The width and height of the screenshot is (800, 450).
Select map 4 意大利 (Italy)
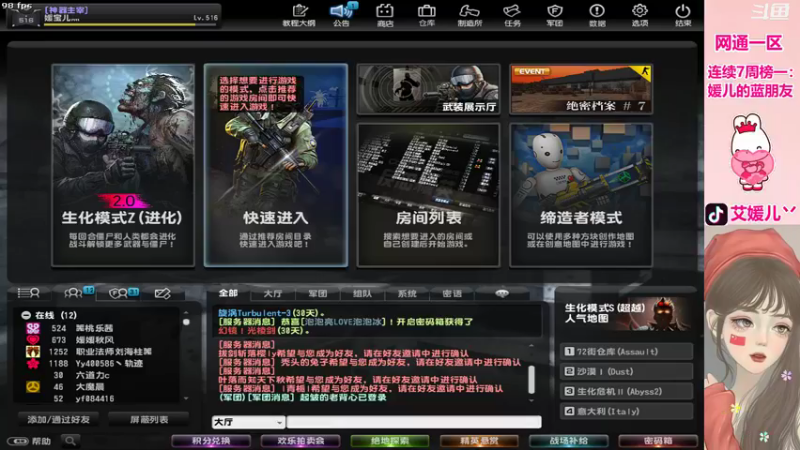(x=627, y=411)
